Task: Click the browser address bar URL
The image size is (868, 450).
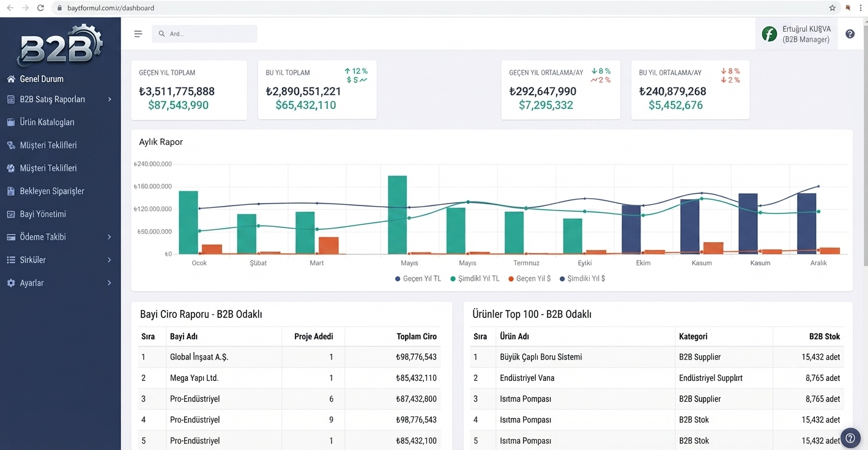Action: click(x=111, y=8)
